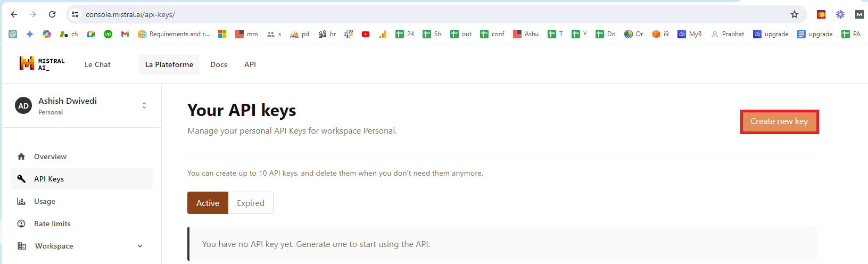This screenshot has height=264, width=868.
Task: Select the Active keys toggle
Action: pos(208,203)
